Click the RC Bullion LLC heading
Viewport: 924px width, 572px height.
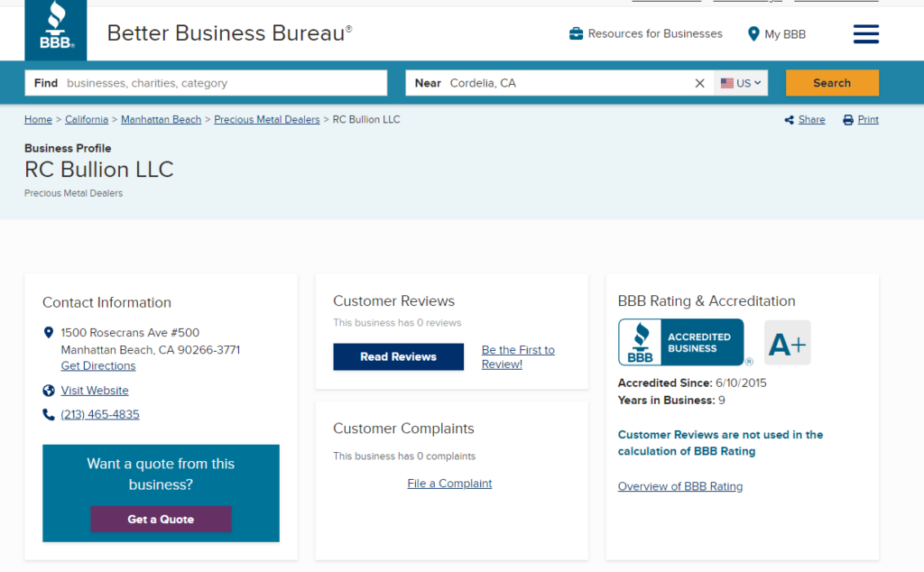pyautogui.click(x=99, y=170)
